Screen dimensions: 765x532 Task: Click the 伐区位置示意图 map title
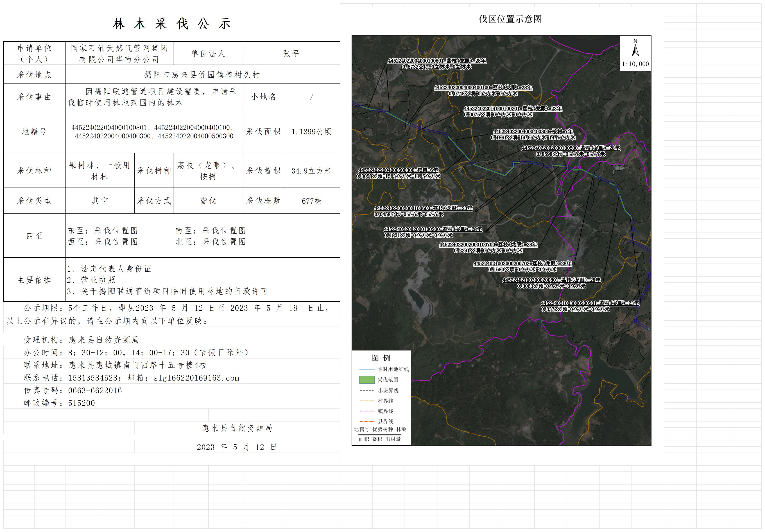(x=510, y=19)
